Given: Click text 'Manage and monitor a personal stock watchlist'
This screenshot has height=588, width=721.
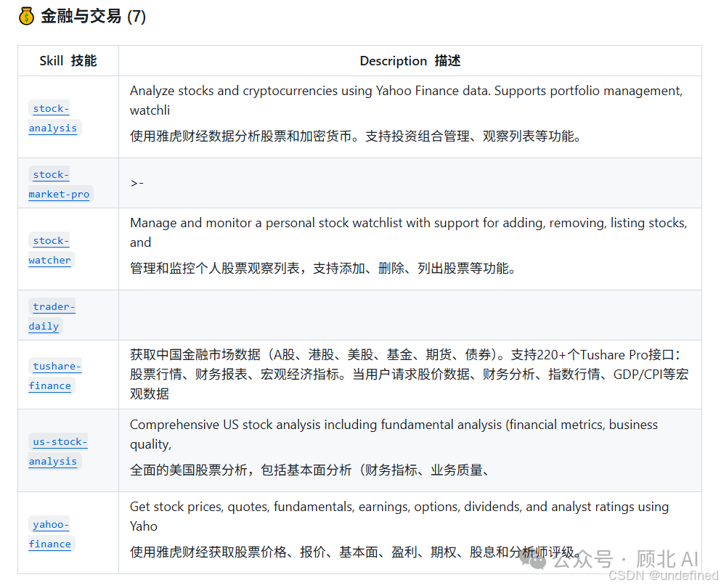Looking at the screenshot, I should (266, 223).
